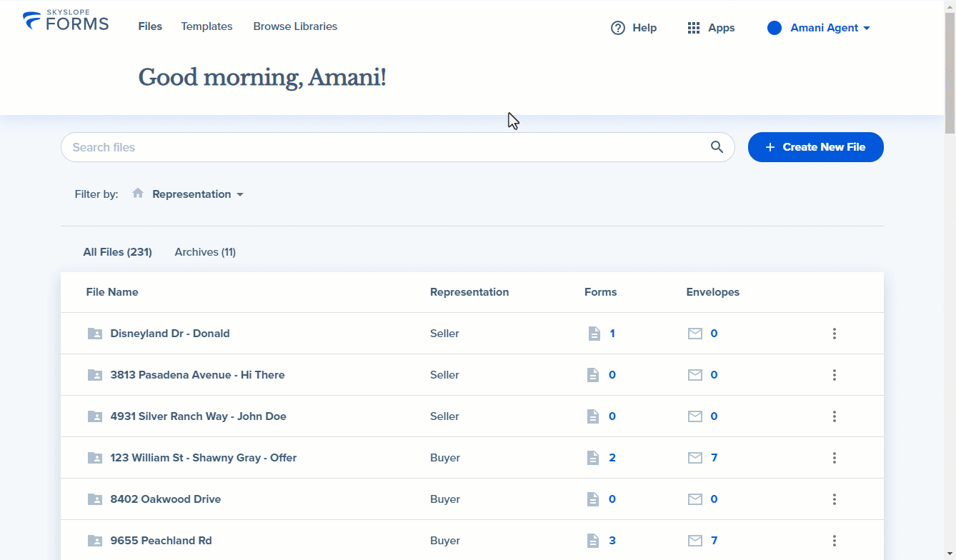Click inside the Search files field

click(398, 147)
